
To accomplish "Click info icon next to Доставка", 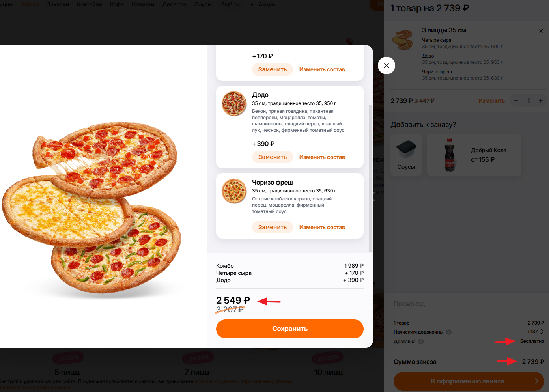I will (421, 342).
